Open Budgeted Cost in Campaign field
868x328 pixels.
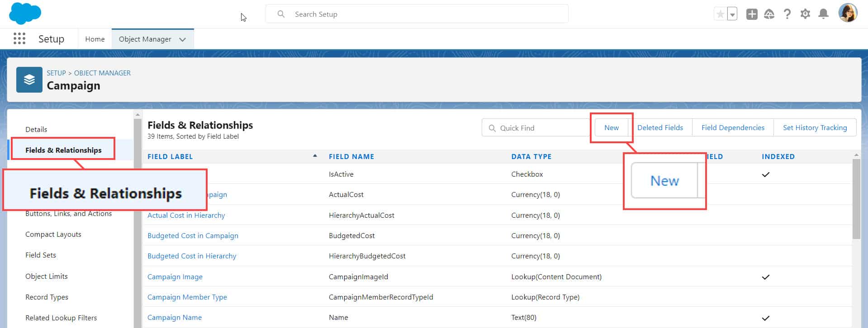point(193,236)
